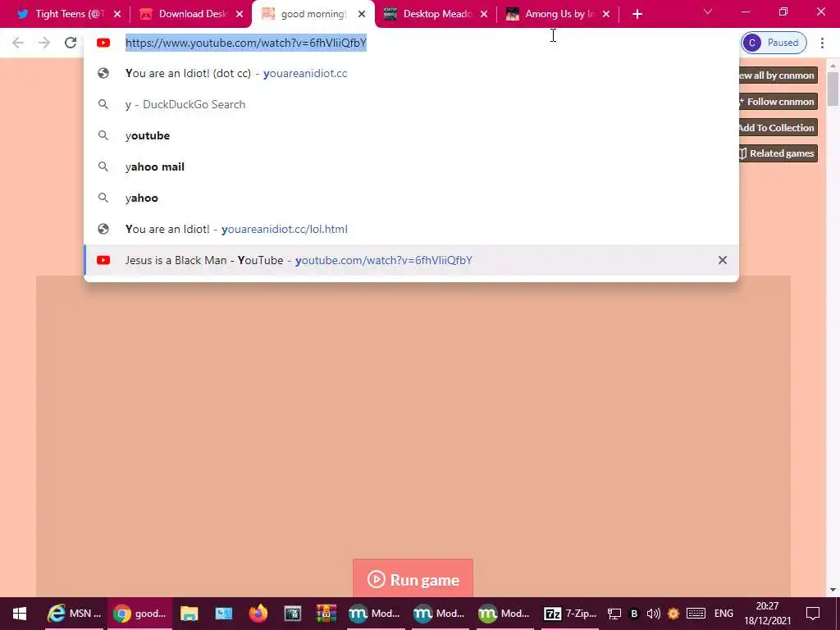This screenshot has width=840, height=630.
Task: Click the orange gear tray icon
Action: tap(673, 614)
